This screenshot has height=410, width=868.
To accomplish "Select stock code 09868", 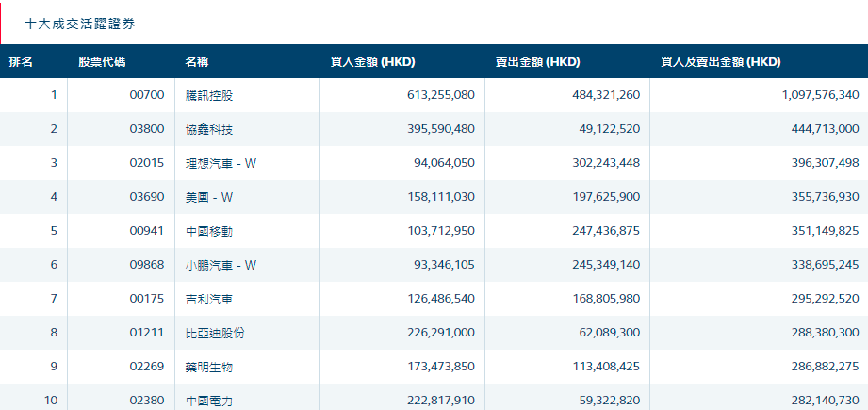I will [147, 265].
